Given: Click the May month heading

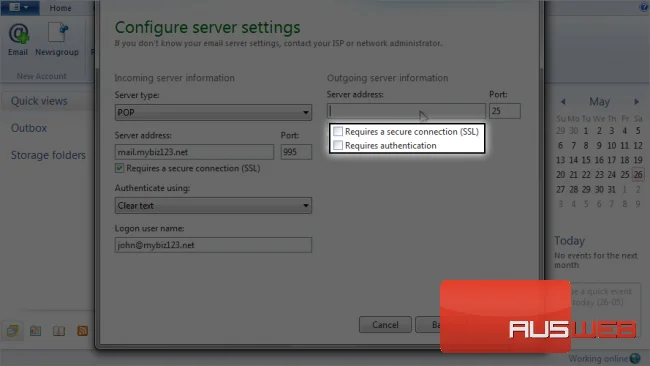Looking at the screenshot, I should click(x=599, y=102).
